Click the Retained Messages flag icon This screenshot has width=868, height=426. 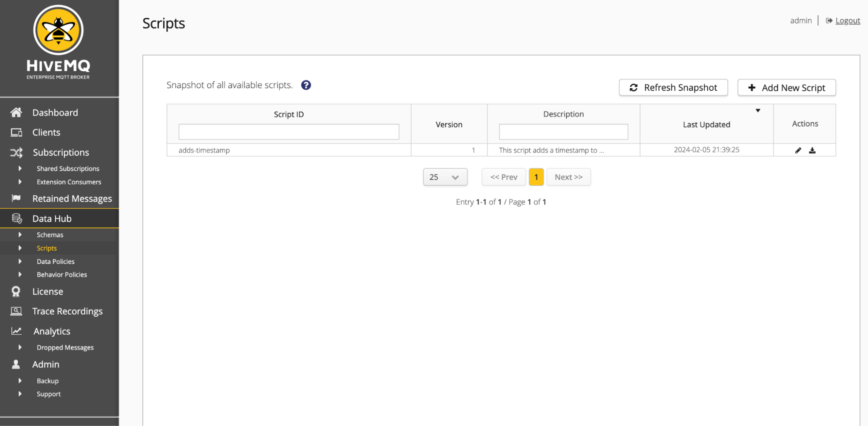pyautogui.click(x=16, y=198)
